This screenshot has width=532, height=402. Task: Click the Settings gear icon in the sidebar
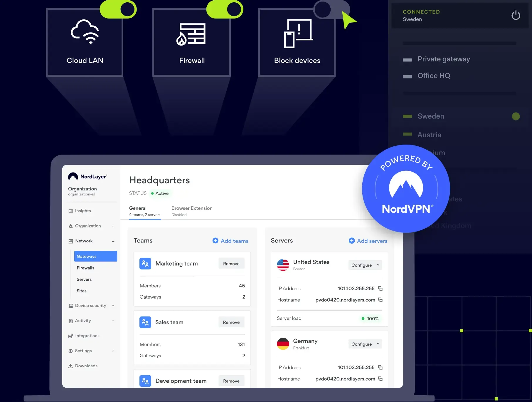70,351
